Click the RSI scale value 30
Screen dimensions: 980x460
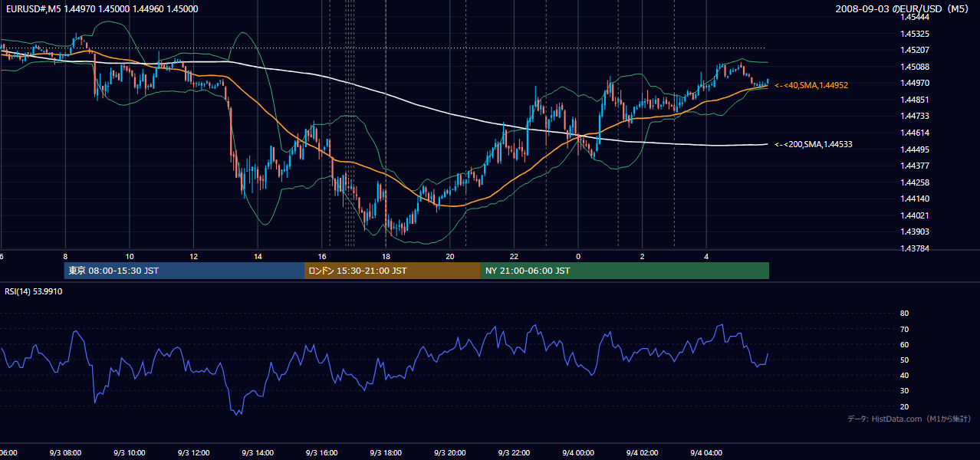pyautogui.click(x=904, y=391)
